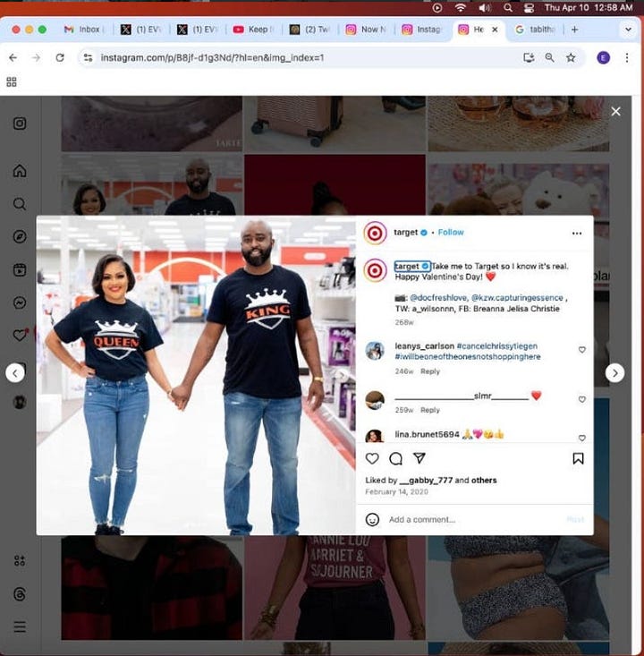Open the profile avatar in the sidebar
The image size is (644, 656).
(x=20, y=402)
